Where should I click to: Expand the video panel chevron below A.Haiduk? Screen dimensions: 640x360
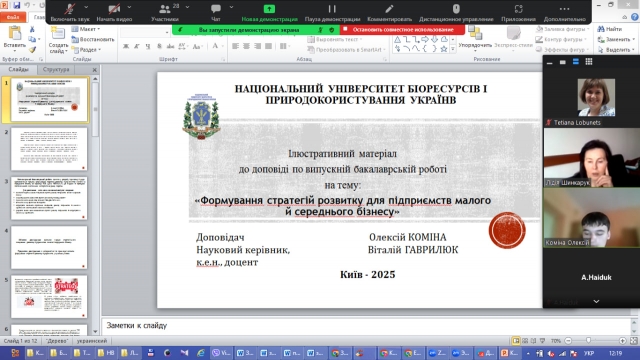[596, 301]
